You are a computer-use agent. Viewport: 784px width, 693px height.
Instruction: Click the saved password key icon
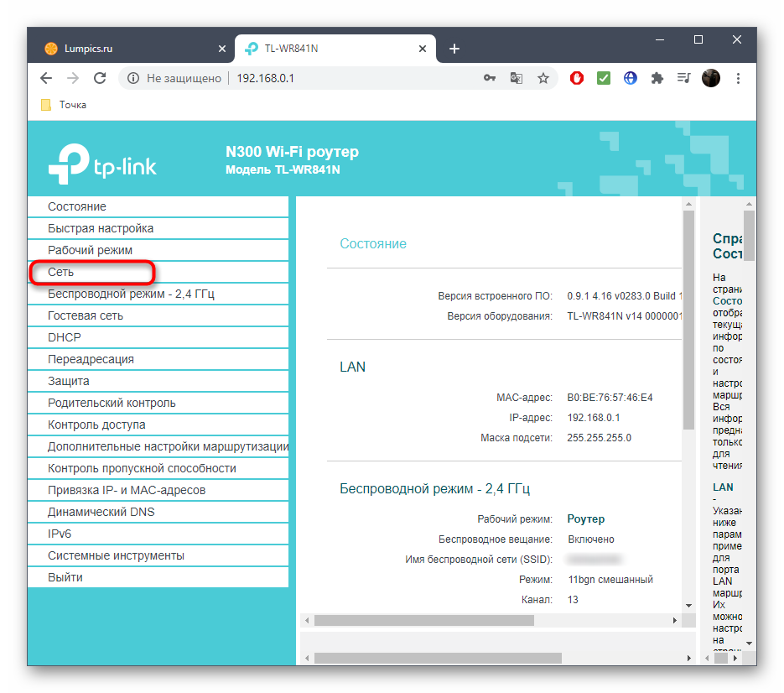pyautogui.click(x=490, y=78)
